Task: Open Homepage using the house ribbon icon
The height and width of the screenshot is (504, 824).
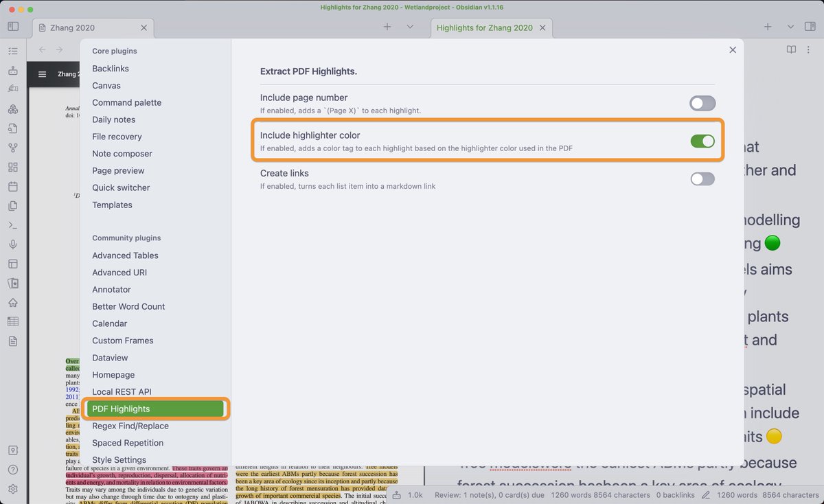Action: click(x=14, y=302)
